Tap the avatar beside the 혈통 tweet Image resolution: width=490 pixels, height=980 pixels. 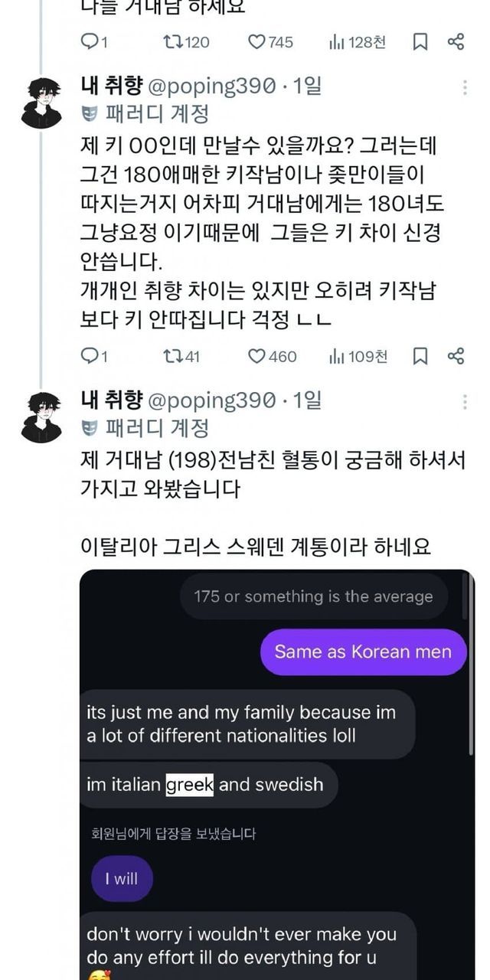[41, 417]
